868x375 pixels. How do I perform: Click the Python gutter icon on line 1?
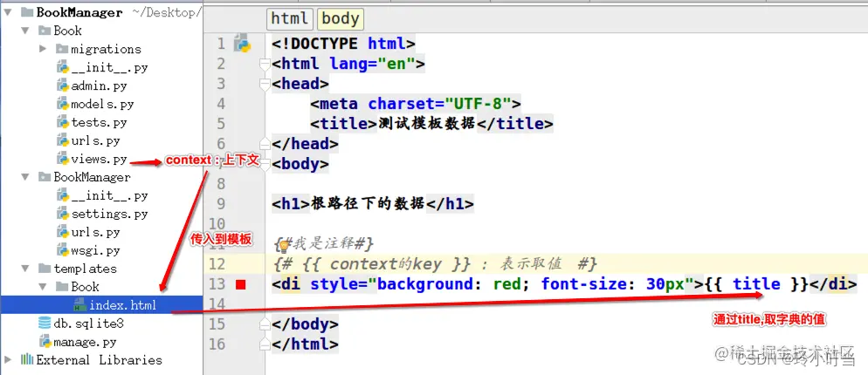click(x=242, y=44)
